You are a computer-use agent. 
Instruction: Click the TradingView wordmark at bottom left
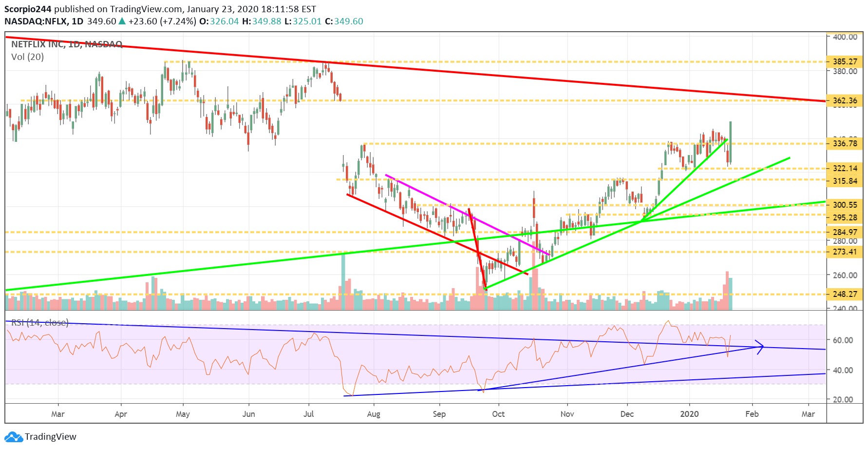[51, 437]
